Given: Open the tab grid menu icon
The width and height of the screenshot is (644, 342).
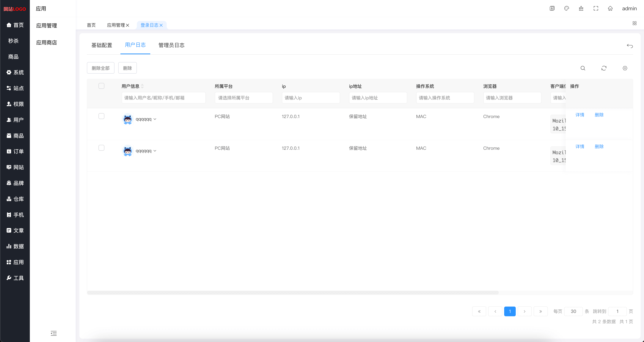Looking at the screenshot, I should tap(634, 23).
